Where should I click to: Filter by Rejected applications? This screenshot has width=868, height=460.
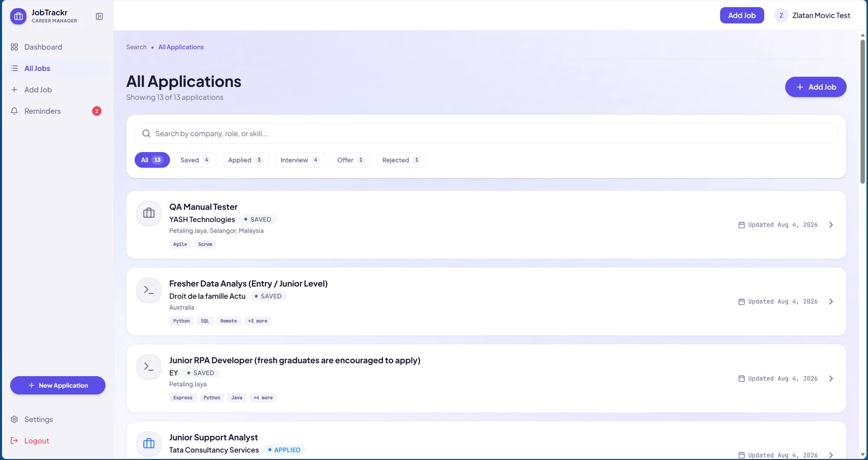(401, 160)
